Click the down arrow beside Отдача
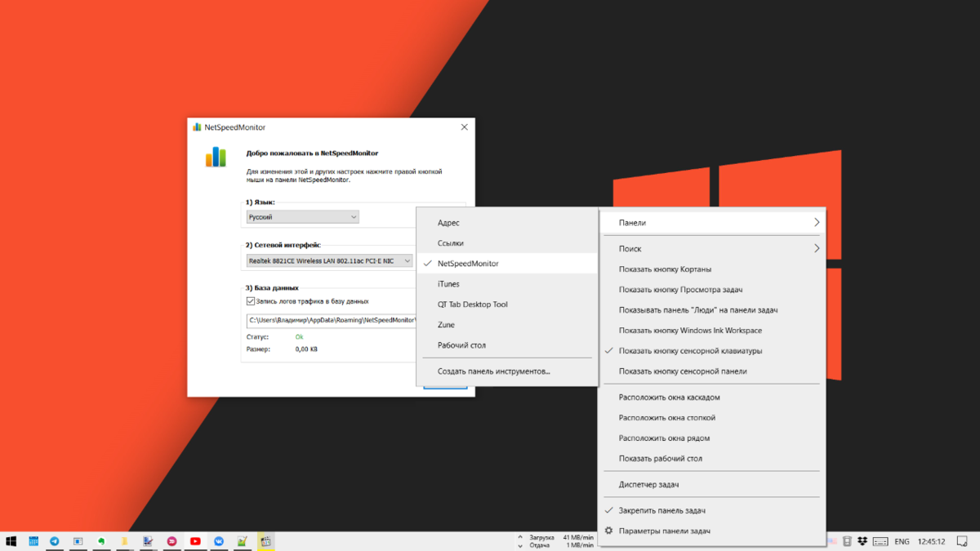Screen dimensions: 980x551 tap(520, 545)
